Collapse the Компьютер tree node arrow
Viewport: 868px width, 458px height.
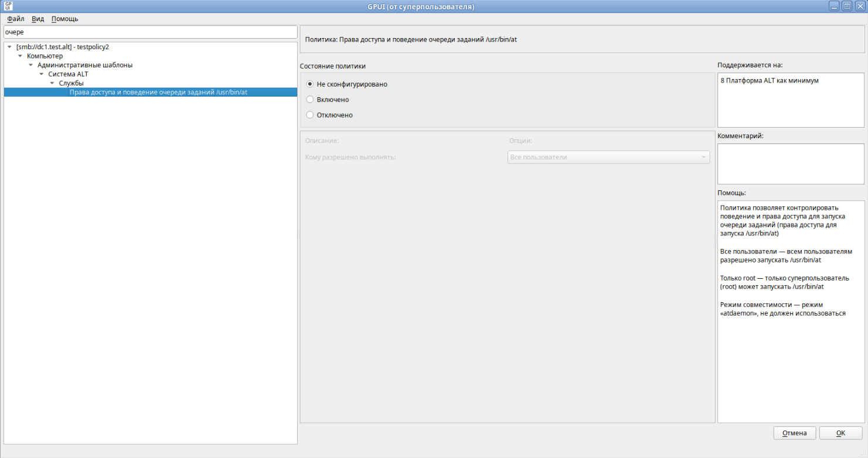(x=20, y=56)
